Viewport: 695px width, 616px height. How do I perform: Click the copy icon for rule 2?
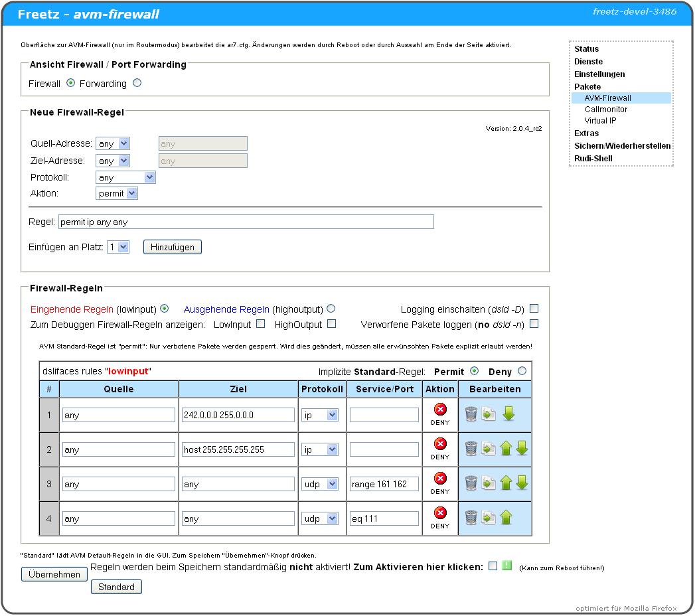489,449
